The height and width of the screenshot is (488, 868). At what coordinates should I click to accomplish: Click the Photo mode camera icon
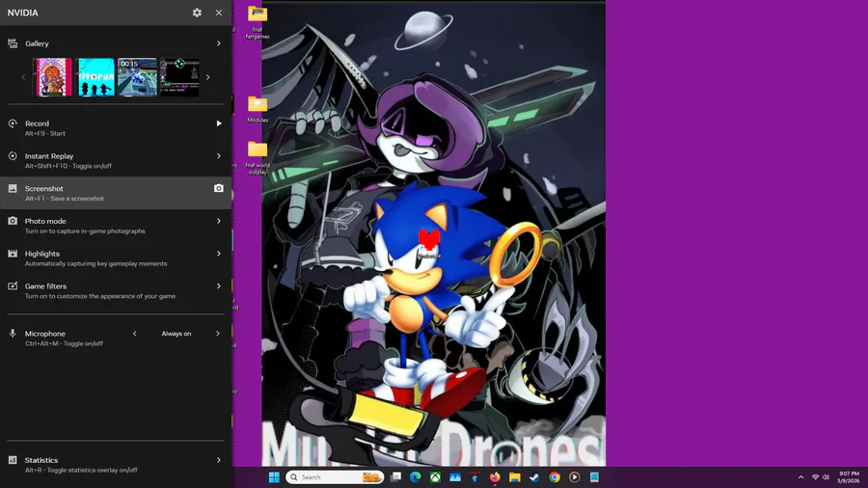click(13, 221)
